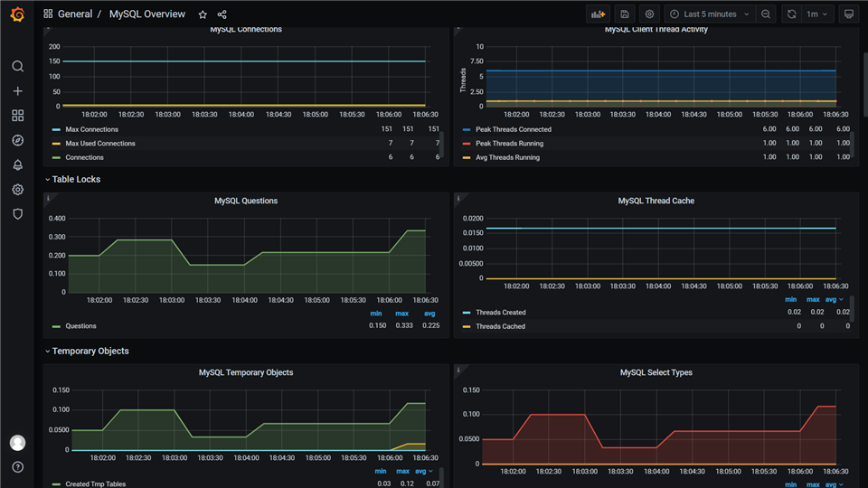Open the Server Admin shield icon

click(x=18, y=213)
